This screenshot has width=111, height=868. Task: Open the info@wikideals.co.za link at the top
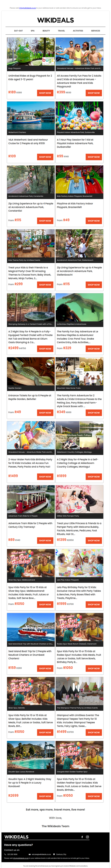tap(27, 8)
